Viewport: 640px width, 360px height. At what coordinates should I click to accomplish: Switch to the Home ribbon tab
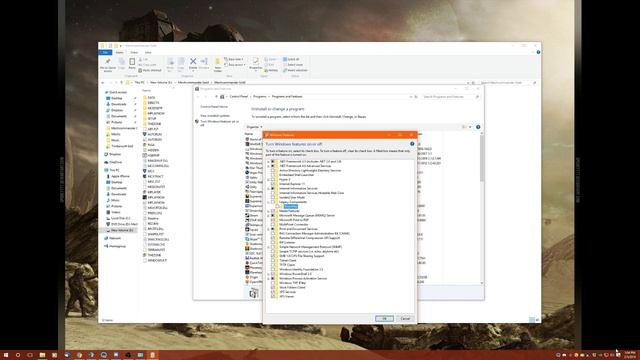(119, 52)
